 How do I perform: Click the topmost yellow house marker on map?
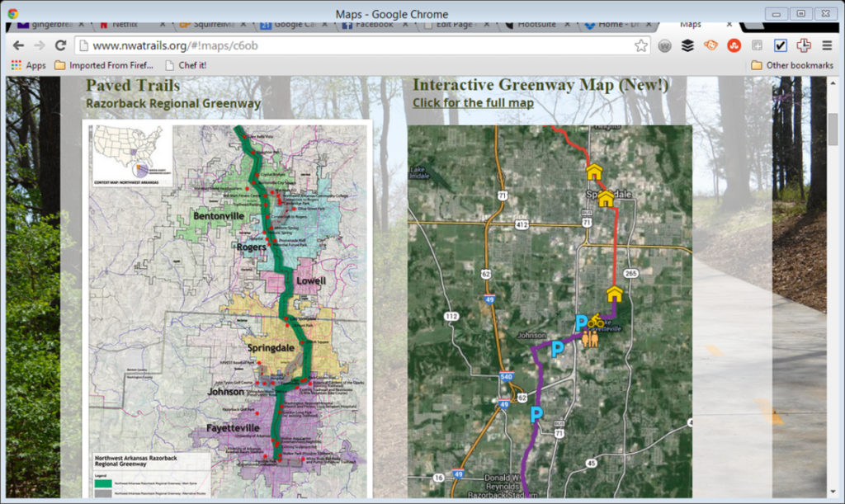(x=594, y=172)
